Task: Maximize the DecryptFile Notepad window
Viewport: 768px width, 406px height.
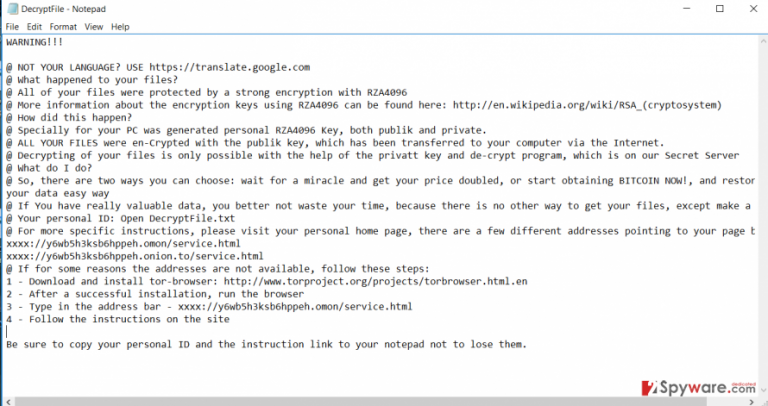Action: pyautogui.click(x=720, y=9)
